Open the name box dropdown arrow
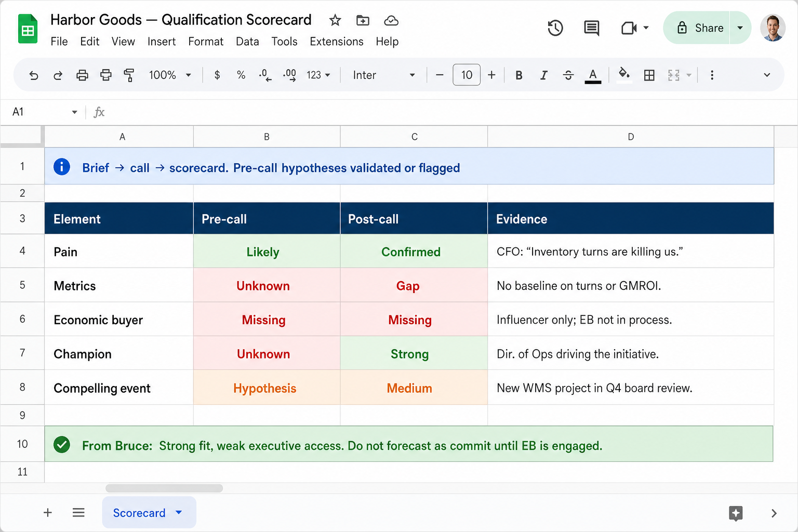Viewport: 798px width, 532px height. click(74, 112)
